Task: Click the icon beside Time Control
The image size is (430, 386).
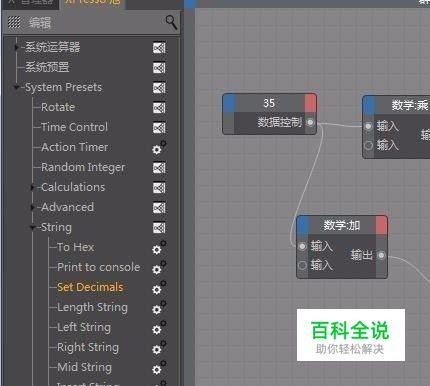Action: tap(159, 128)
